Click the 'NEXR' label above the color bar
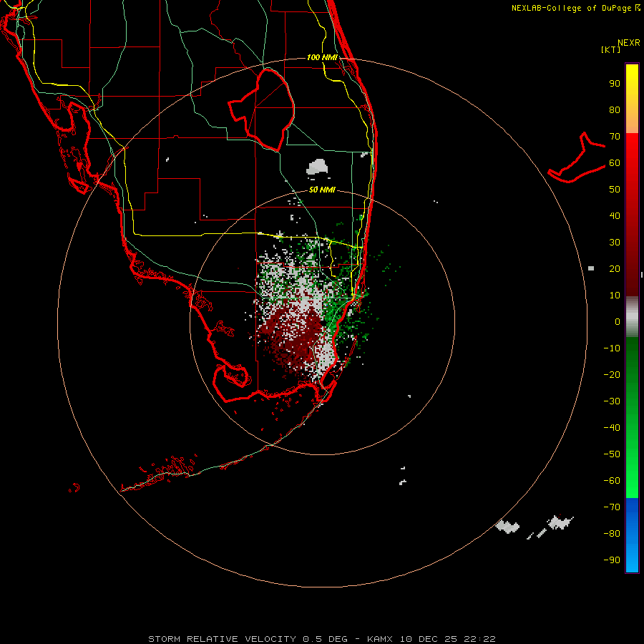 point(629,43)
